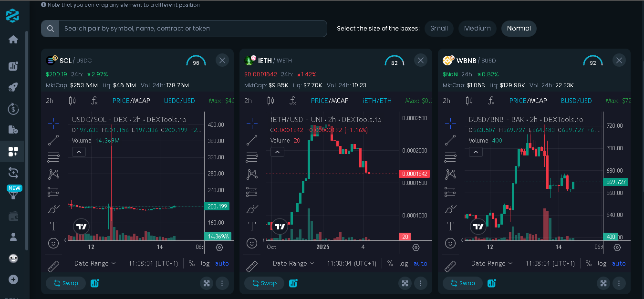Switch iETH/ETH on iETH chart
Screen dimensions: 644x299
(377, 101)
